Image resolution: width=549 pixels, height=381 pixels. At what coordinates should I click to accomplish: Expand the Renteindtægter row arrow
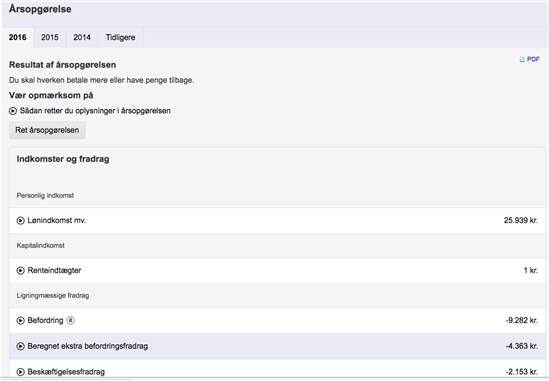[x=21, y=271]
